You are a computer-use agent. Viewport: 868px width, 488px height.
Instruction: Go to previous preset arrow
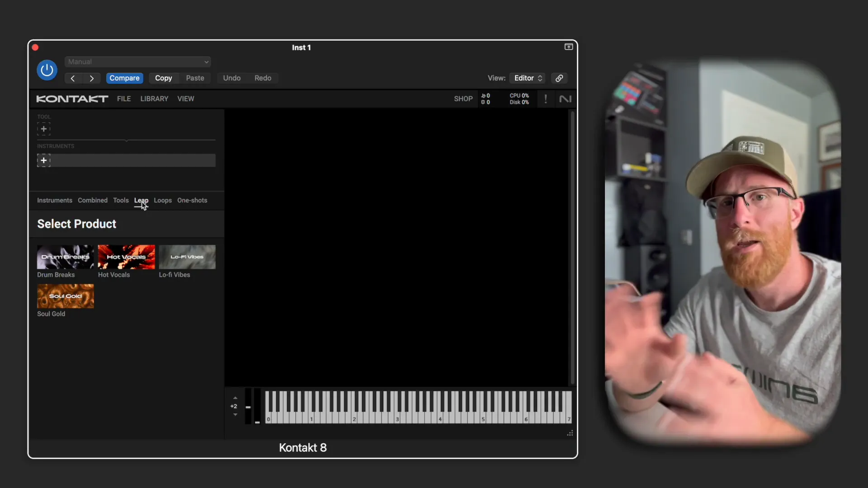73,78
